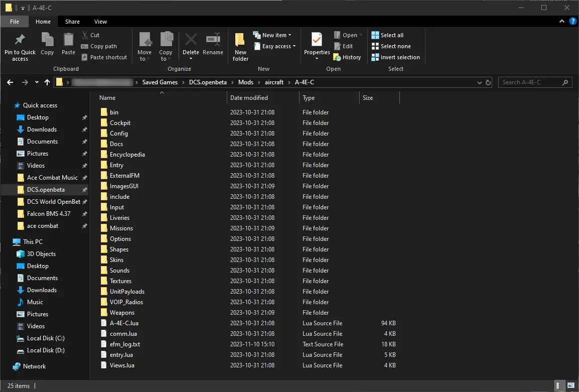Open the Move to menu

[144, 46]
